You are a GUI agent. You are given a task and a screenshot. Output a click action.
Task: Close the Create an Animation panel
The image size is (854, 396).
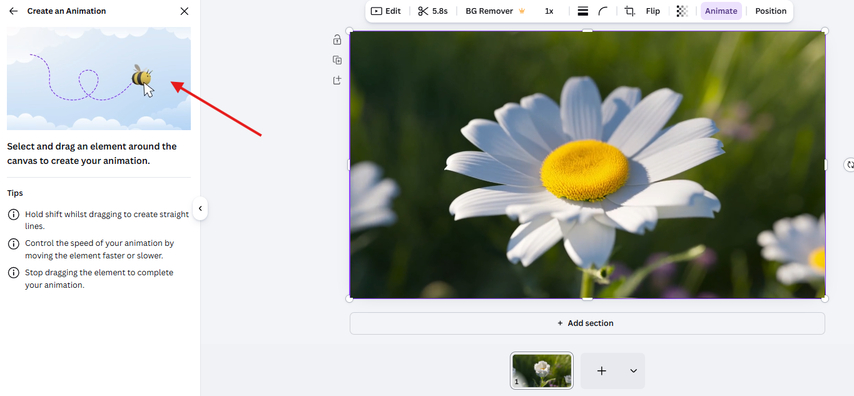tap(185, 11)
